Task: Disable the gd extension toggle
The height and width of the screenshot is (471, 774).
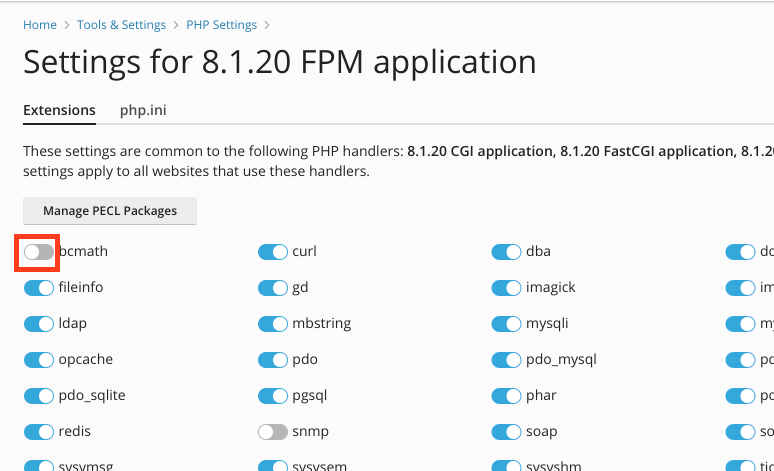Action: pos(273,288)
